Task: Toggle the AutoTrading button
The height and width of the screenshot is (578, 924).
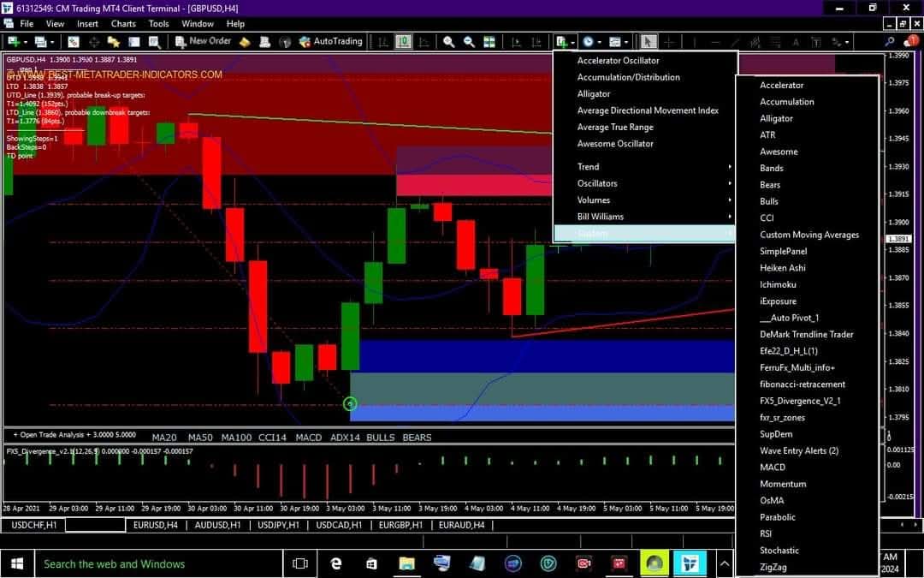Action: click(x=330, y=41)
